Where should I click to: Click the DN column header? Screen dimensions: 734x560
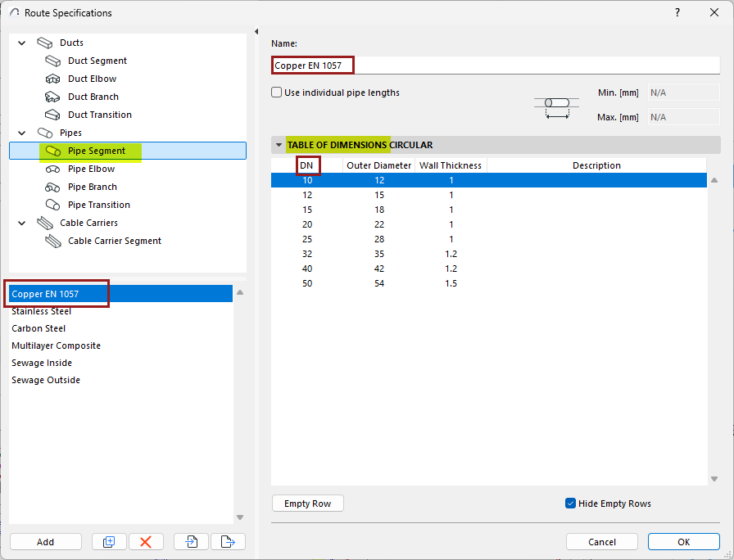point(307,165)
